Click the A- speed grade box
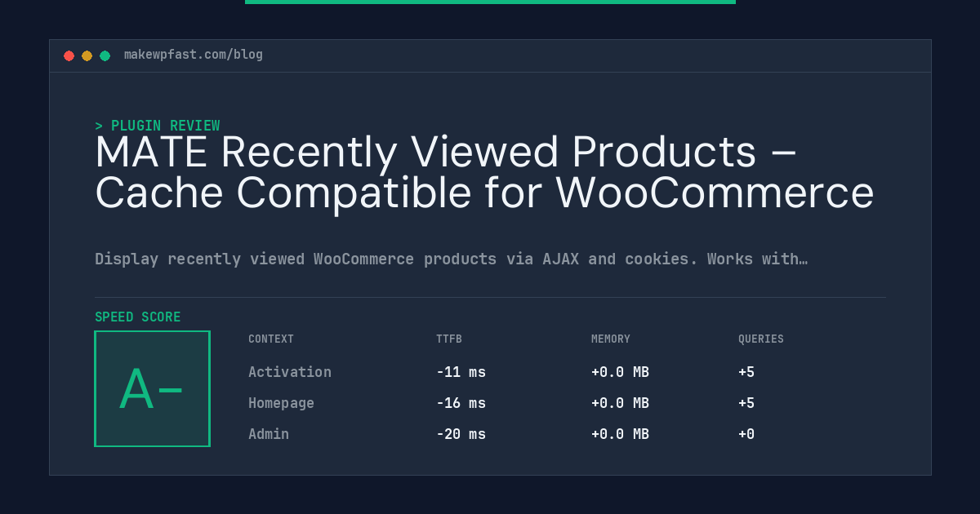Image resolution: width=980 pixels, height=514 pixels. coord(152,388)
